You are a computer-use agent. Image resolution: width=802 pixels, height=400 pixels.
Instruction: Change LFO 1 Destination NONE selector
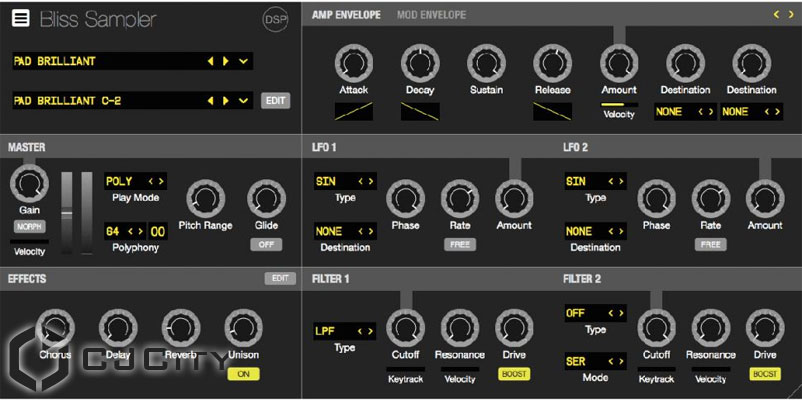point(345,231)
